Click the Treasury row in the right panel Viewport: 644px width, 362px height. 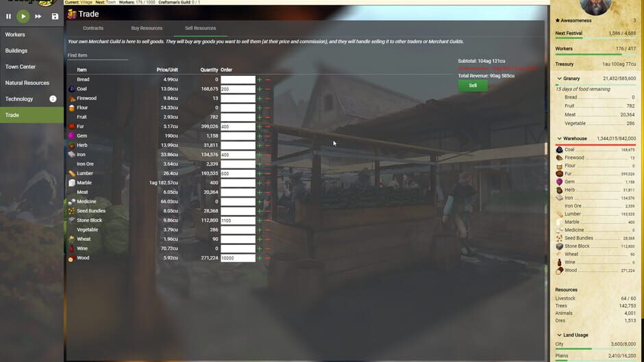pyautogui.click(x=595, y=64)
